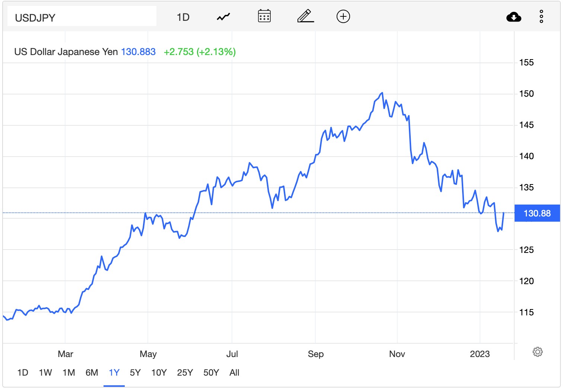The height and width of the screenshot is (392, 566).
Task: Open the calendar date range picker
Action: pyautogui.click(x=264, y=16)
